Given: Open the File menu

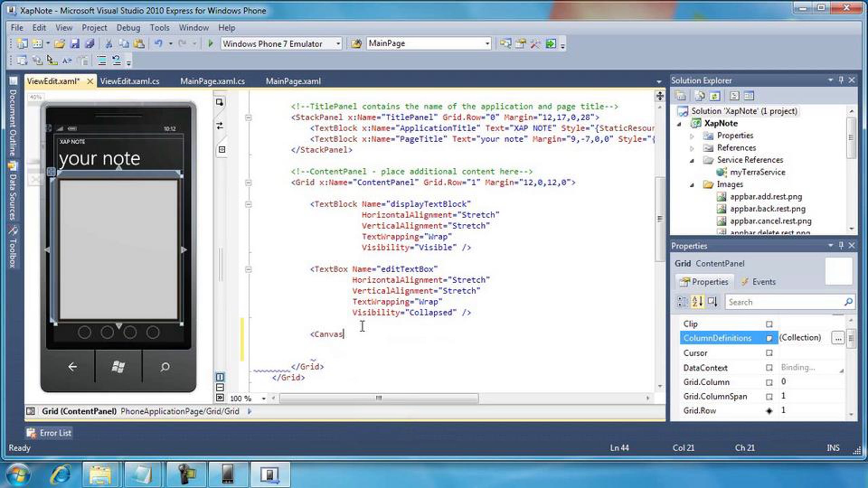Looking at the screenshot, I should [x=17, y=28].
